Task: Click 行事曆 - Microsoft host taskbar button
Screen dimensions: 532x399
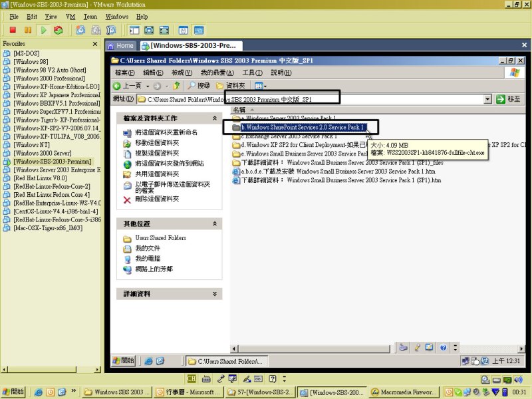Action: 188,392
